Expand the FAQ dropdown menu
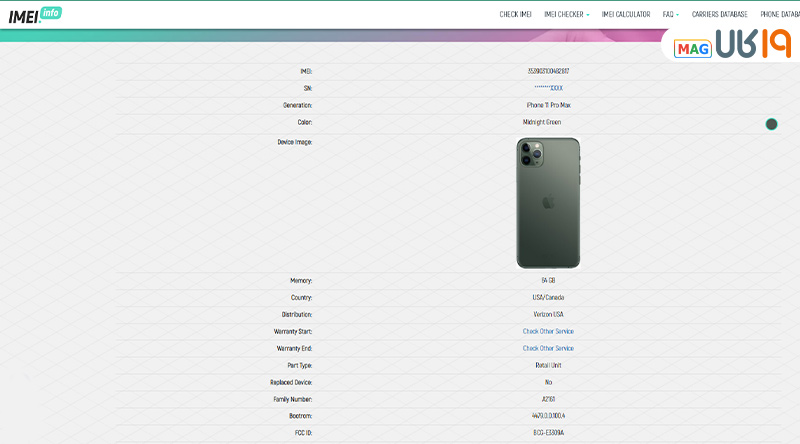The image size is (800, 444). [x=670, y=15]
